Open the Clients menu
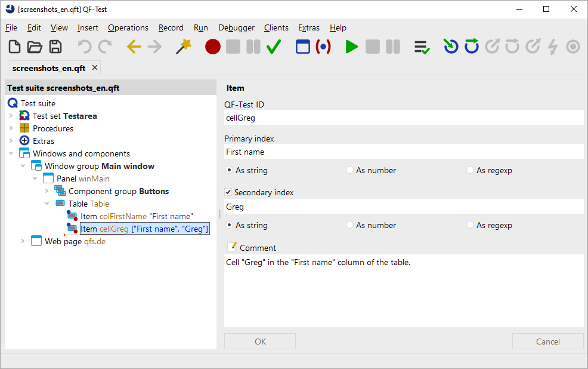The height and width of the screenshot is (369, 588). [276, 28]
